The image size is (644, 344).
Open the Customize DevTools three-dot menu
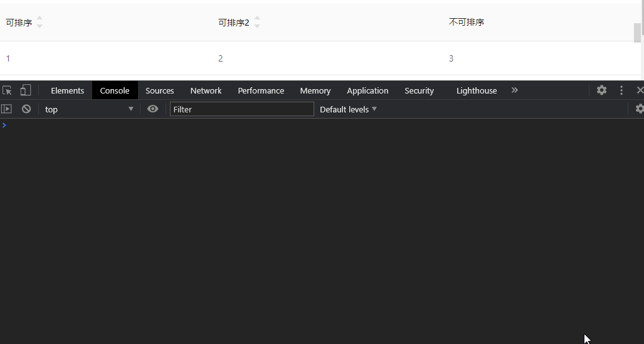pos(621,90)
